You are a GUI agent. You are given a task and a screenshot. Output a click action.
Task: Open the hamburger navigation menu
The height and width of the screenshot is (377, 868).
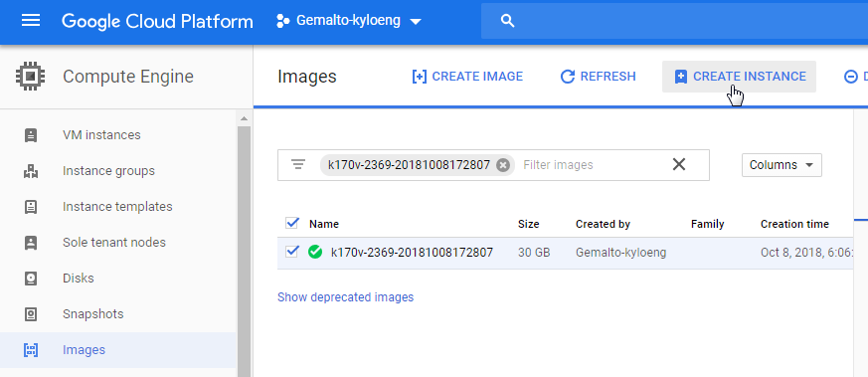[31, 21]
